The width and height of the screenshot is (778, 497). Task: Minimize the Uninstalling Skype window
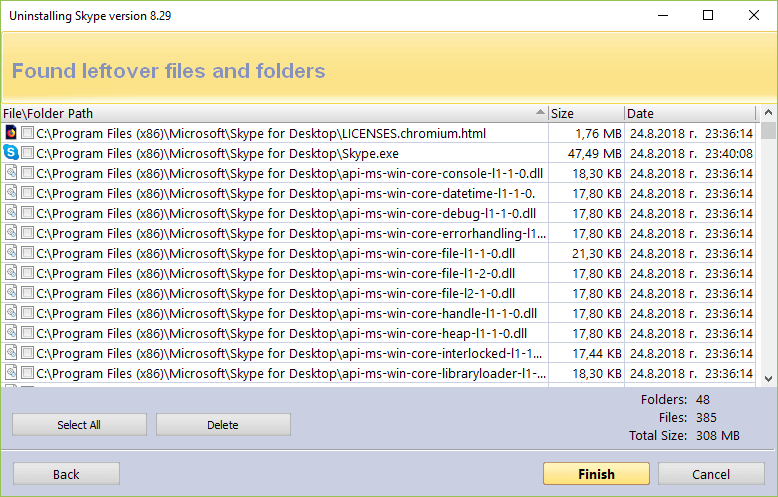[663, 15]
